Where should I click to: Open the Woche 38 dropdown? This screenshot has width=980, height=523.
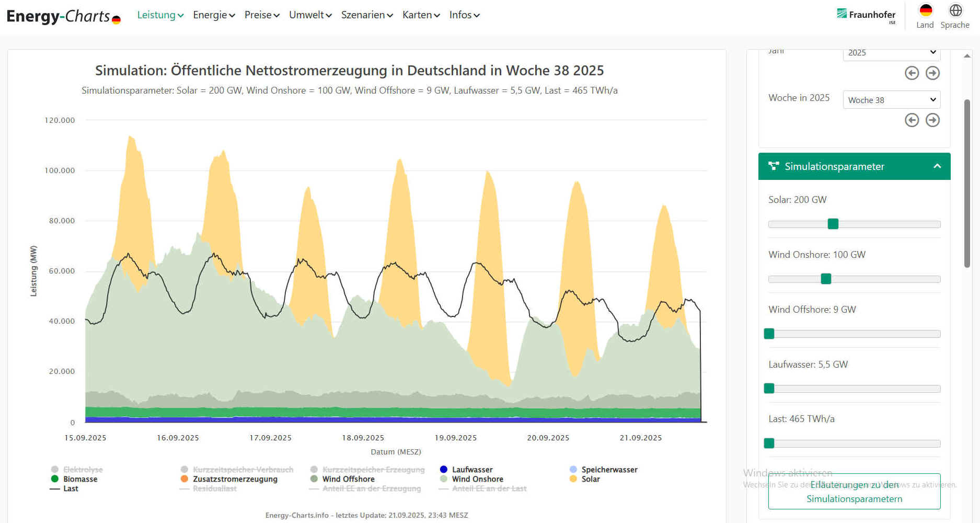tap(891, 100)
